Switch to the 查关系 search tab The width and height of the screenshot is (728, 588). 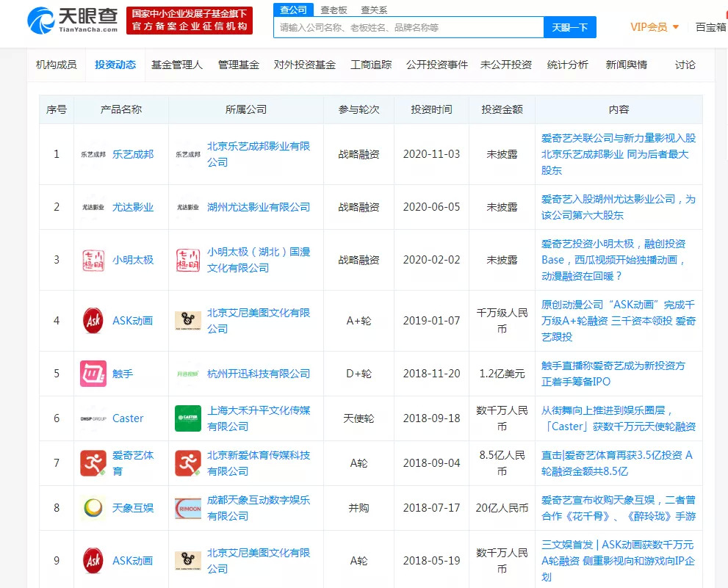coord(374,10)
